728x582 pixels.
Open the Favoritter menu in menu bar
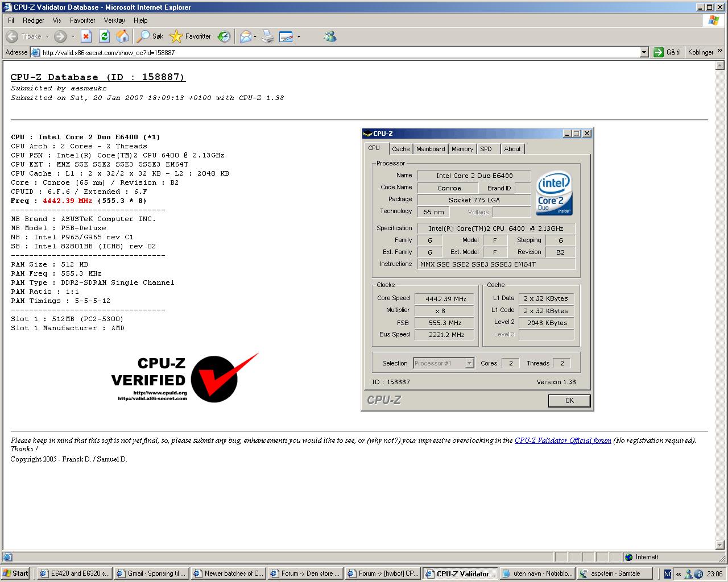[82, 20]
